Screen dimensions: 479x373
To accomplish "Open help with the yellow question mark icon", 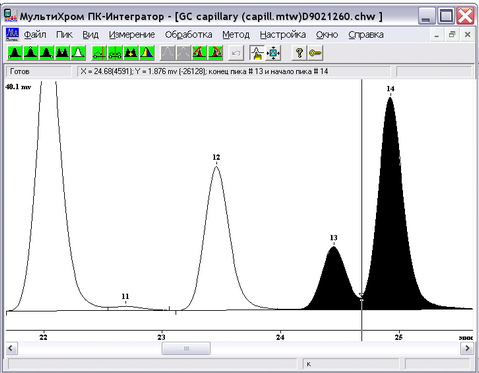I will coord(299,53).
